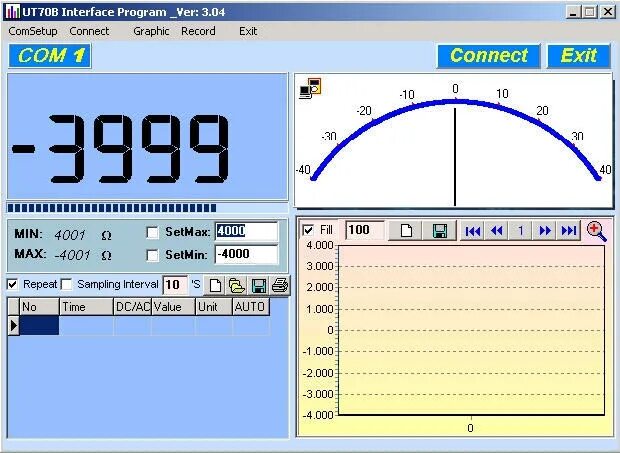Print the recorded data table
620x453 pixels.
[280, 285]
